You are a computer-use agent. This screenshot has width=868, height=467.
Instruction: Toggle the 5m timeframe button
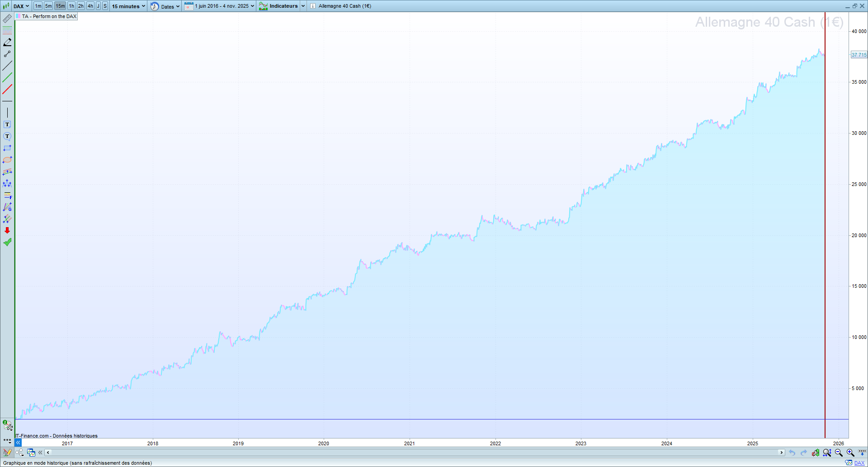click(x=48, y=6)
